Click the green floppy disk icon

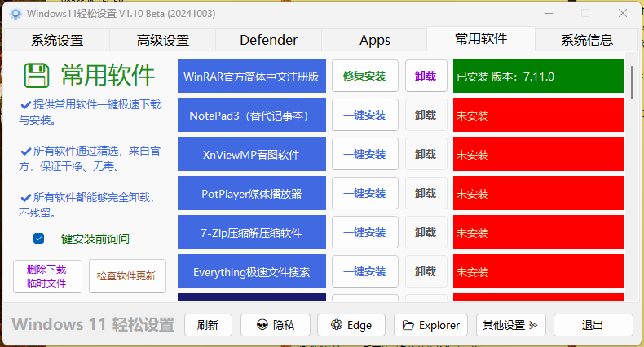[37, 76]
